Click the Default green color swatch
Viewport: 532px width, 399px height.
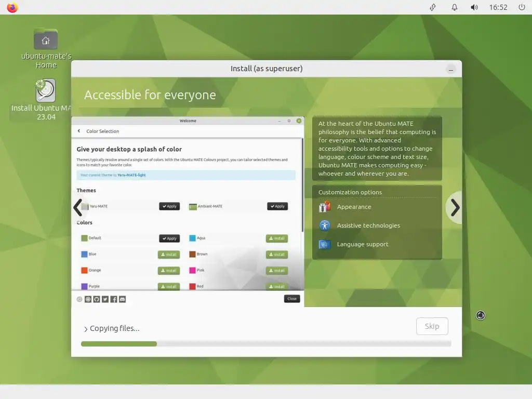click(84, 238)
